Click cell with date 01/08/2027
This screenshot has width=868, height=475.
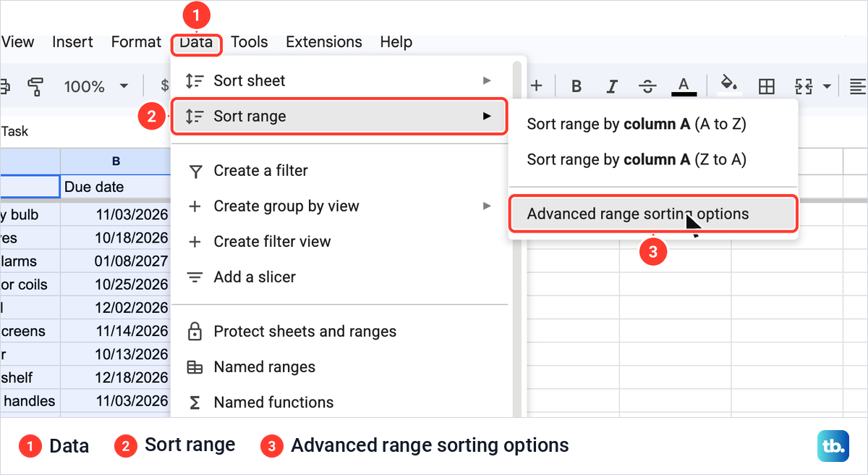(x=116, y=261)
